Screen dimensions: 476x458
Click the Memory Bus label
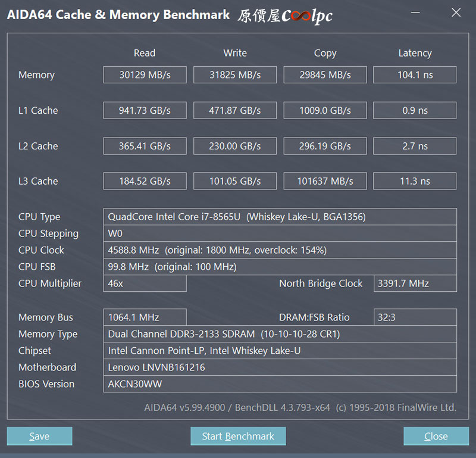tap(46, 317)
